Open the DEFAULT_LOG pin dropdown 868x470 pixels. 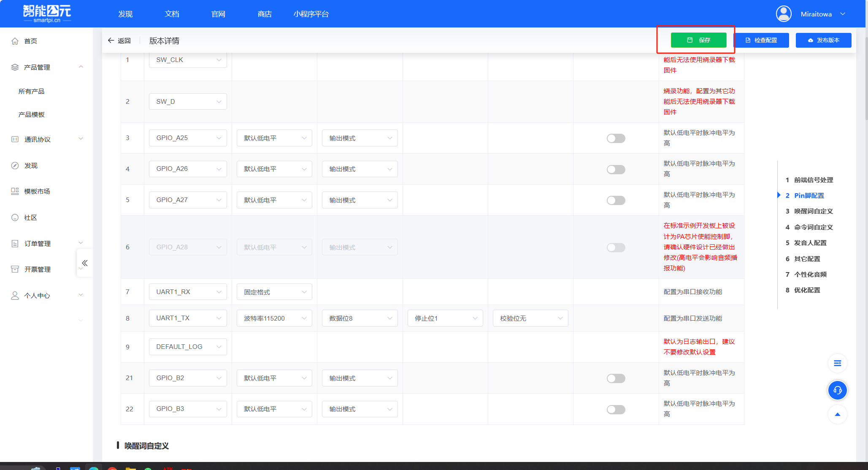click(x=188, y=347)
